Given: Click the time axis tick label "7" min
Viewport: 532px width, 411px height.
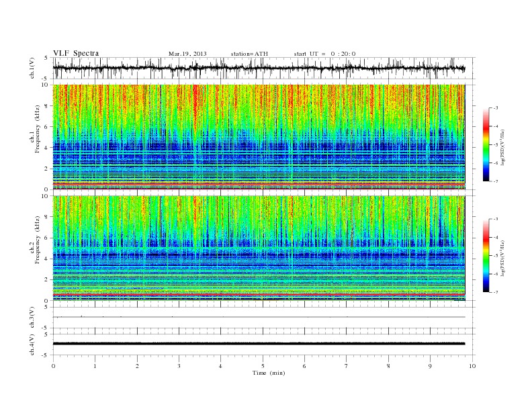Looking at the screenshot, I should point(347,366).
